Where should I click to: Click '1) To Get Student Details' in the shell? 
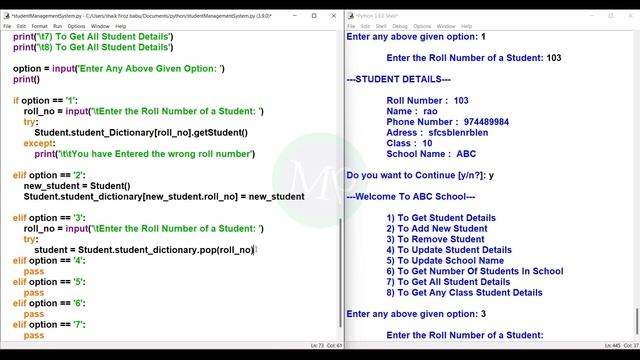pos(441,218)
